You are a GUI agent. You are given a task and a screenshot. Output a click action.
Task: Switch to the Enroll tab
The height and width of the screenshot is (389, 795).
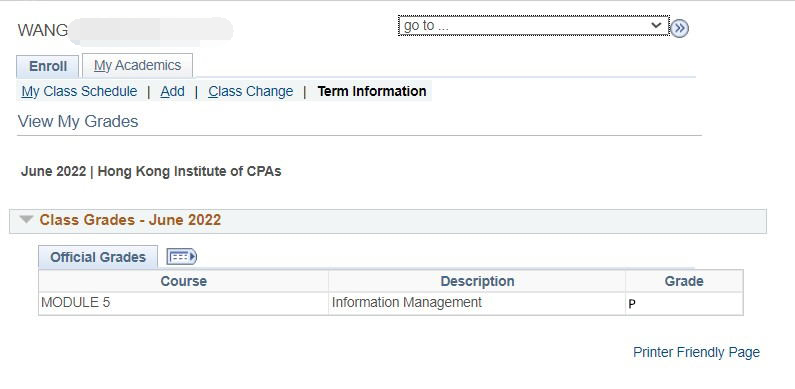click(x=48, y=66)
